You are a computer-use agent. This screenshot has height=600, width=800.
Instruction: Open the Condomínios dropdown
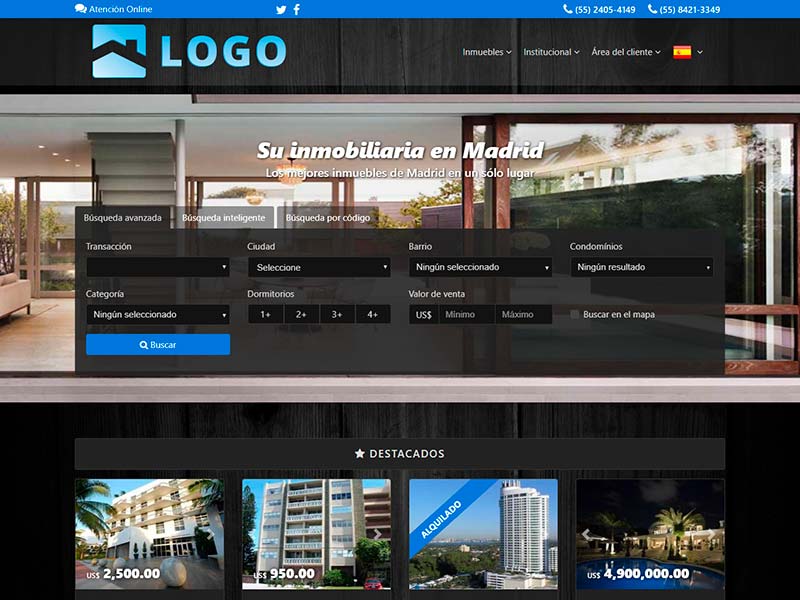pyautogui.click(x=642, y=267)
